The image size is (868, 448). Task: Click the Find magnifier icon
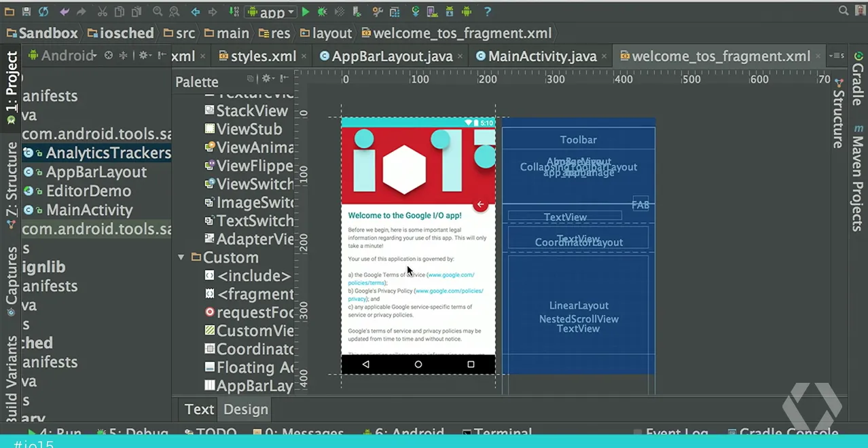coord(158,12)
